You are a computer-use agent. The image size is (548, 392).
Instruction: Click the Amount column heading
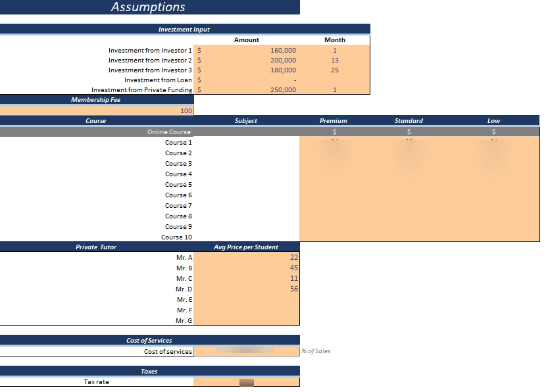click(x=247, y=40)
